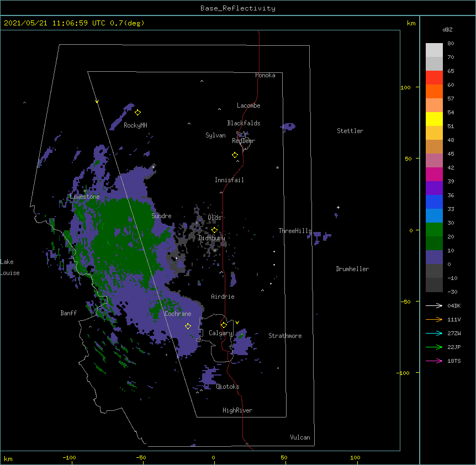Screen dimensions: 476x465
Task: Click the white asterisk marker east of Innisfail
Action: pyautogui.click(x=277, y=167)
